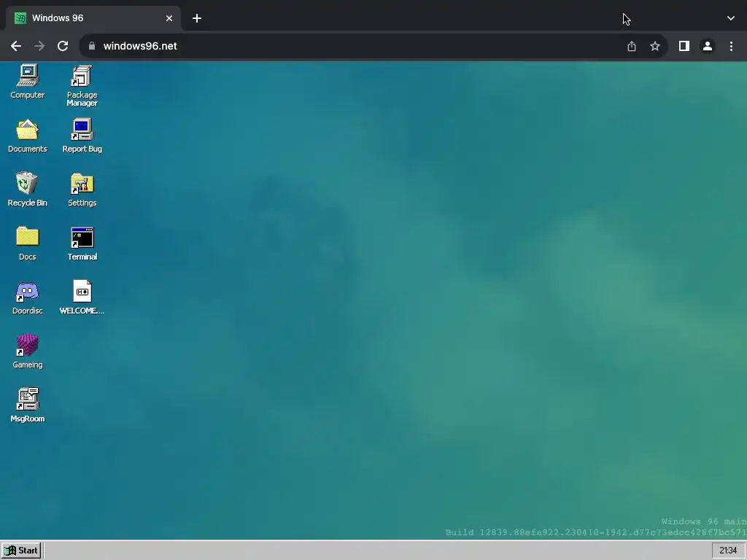
Task: Bookmark this page with star
Action: tap(655, 46)
